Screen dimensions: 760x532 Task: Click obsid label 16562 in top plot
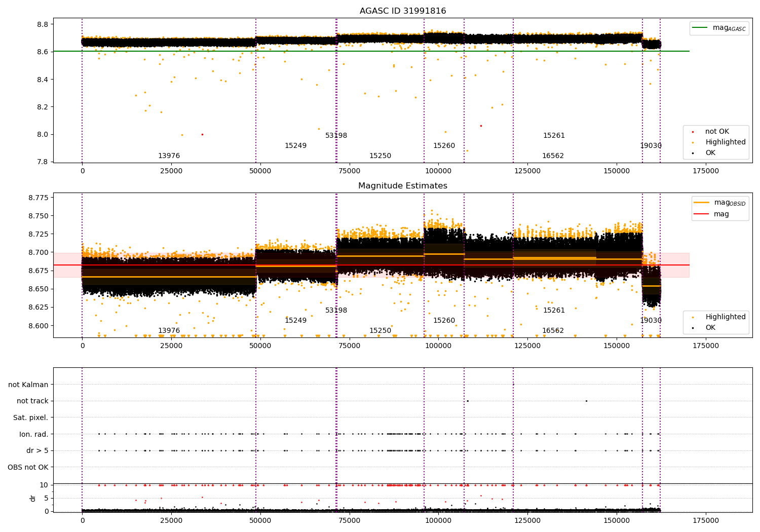pos(553,156)
